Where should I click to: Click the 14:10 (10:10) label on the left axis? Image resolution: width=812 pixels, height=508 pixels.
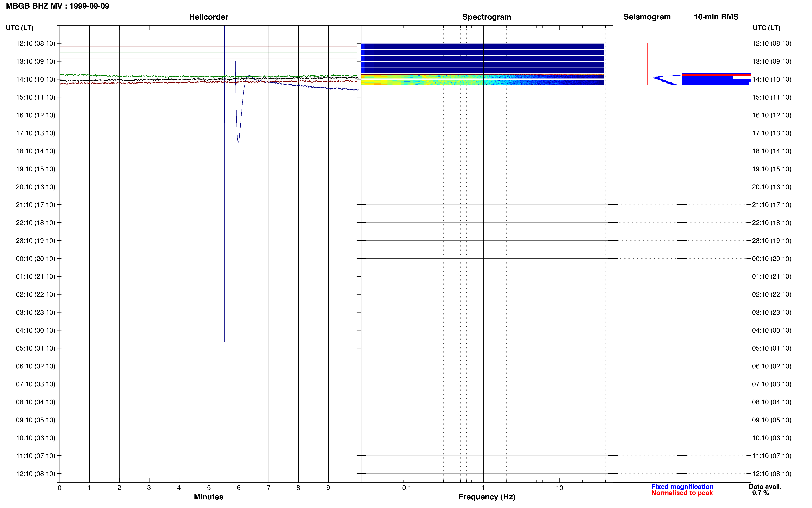pyautogui.click(x=36, y=79)
